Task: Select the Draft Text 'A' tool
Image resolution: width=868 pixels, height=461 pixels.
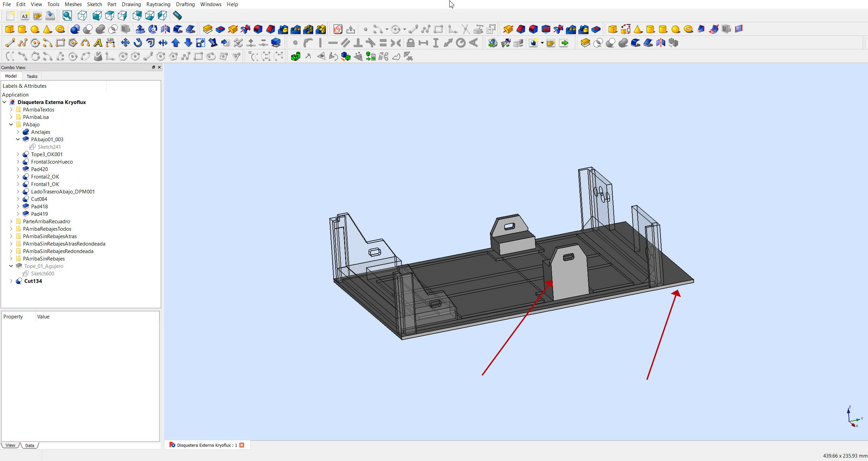Action: coord(98,43)
